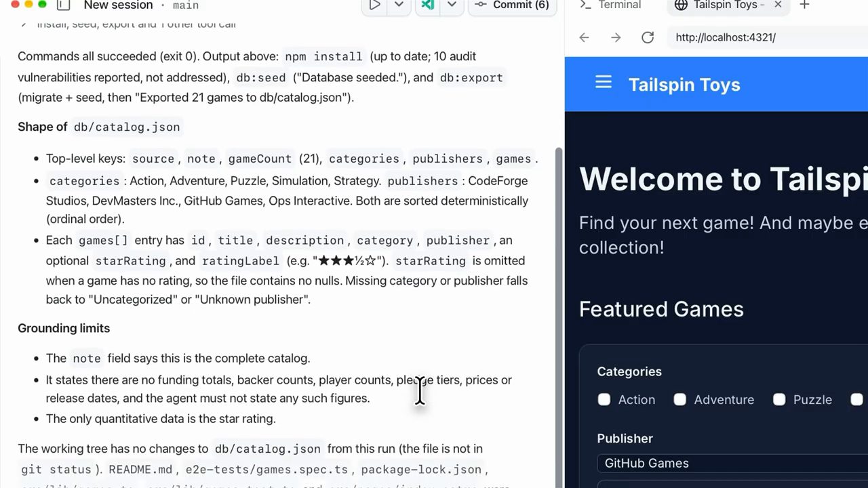Viewport: 868px width, 488px height.
Task: Click the 'gameCount' code label
Action: point(260,159)
